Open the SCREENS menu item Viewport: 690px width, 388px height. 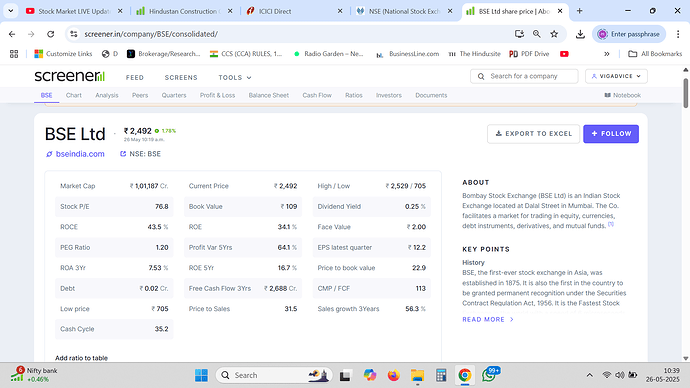181,77
